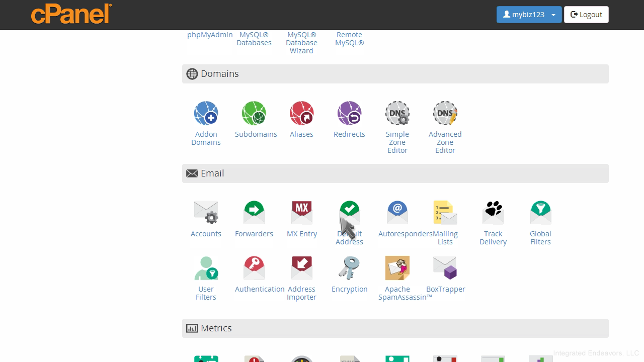Open the Addon Domains icon

206,113
